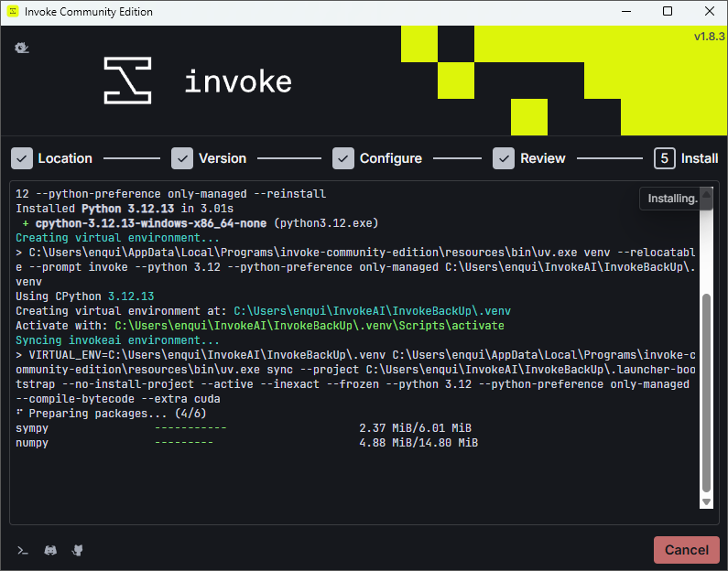
Task: Click the 'Creating virtual environment at:' path line
Action: pyautogui.click(x=263, y=311)
